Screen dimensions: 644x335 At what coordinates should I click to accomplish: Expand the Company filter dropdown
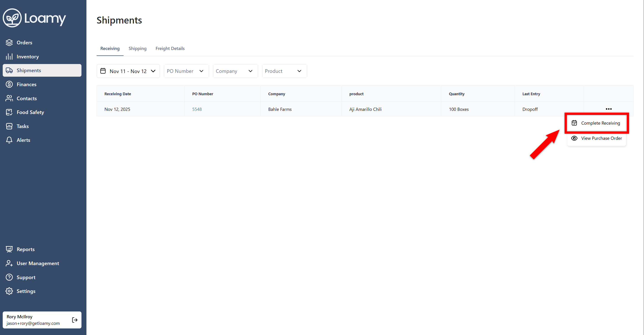click(x=235, y=71)
